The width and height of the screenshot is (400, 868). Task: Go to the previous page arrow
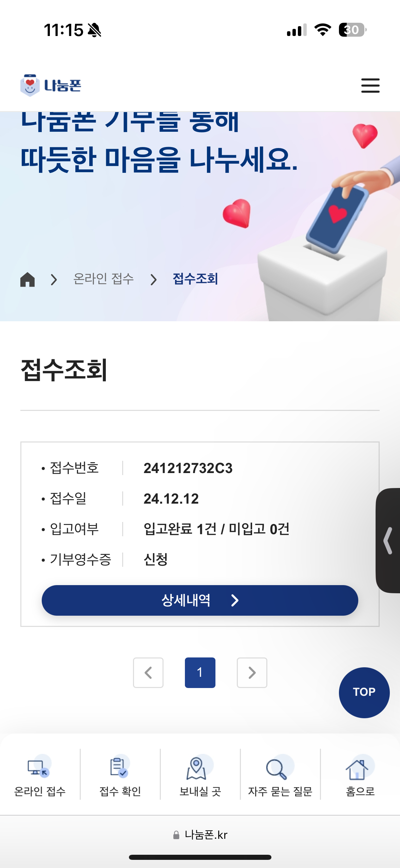(x=148, y=672)
